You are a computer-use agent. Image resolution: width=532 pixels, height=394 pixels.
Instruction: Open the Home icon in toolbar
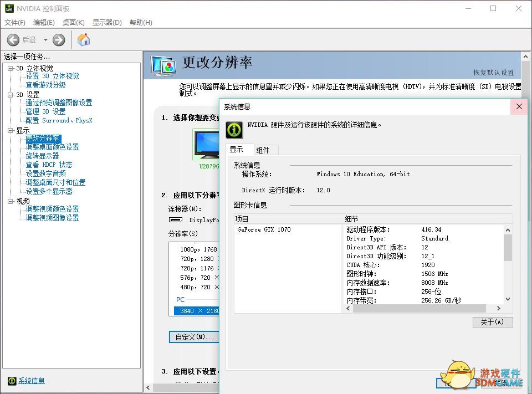[x=84, y=40]
